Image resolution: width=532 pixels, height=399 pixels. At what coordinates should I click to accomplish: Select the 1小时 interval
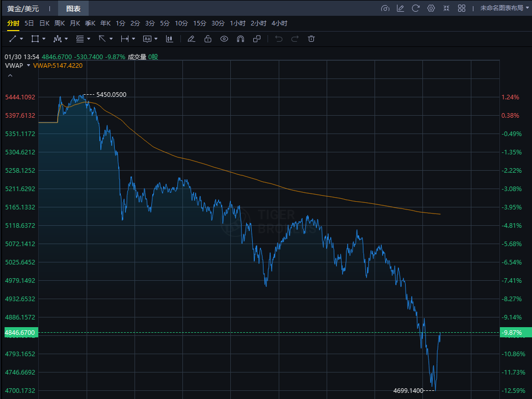tap(237, 23)
